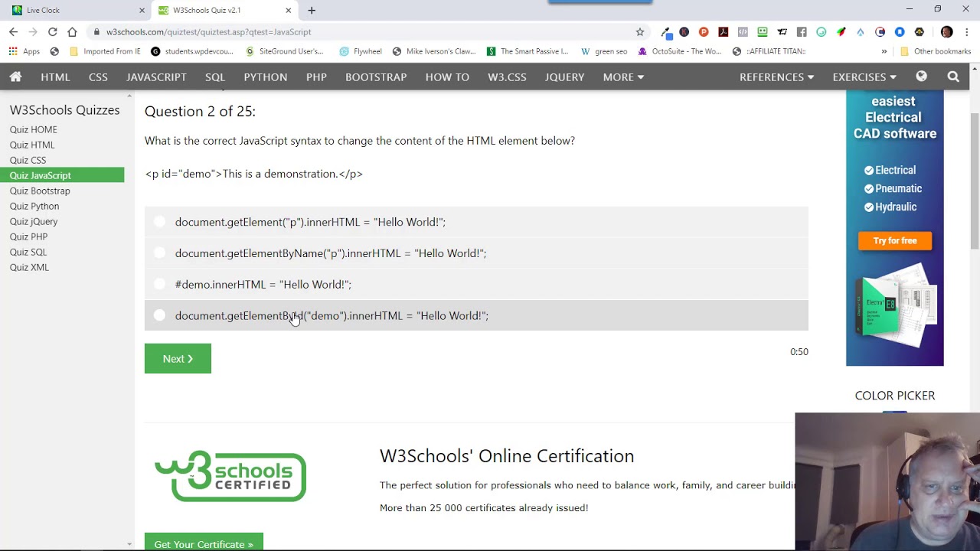This screenshot has height=551, width=980.
Task: Select answer document.getElement("p") radio
Action: pos(159,222)
